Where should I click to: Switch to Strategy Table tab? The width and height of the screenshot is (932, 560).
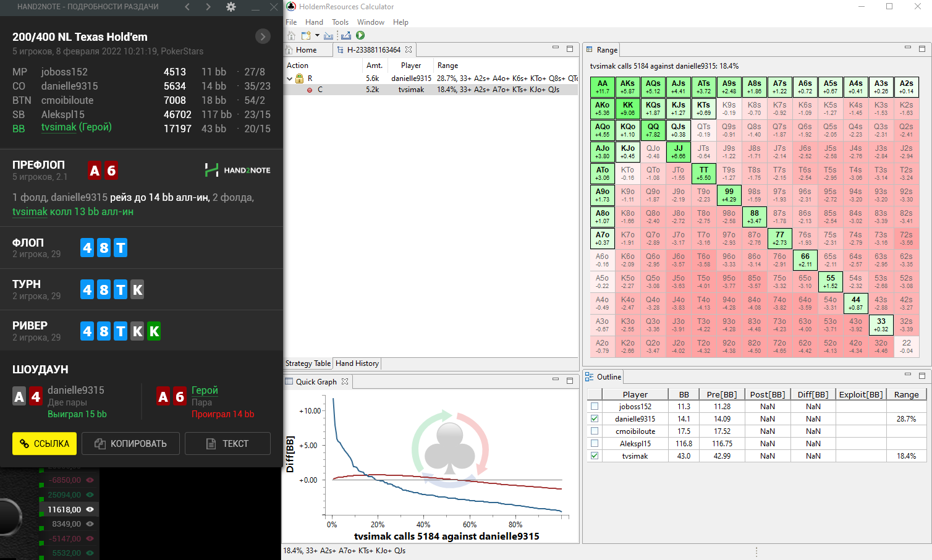tap(308, 363)
